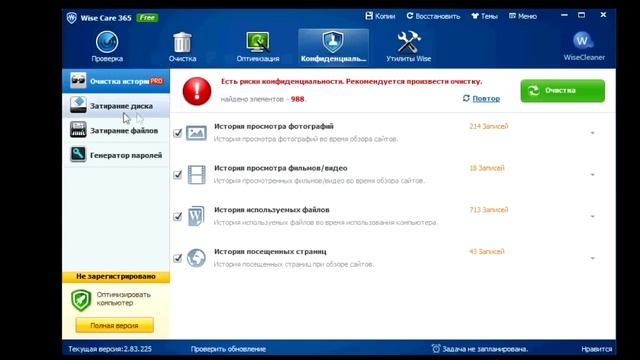This screenshot has width=640, height=360.
Task: Click the Восстановить restore button
Action: pyautogui.click(x=433, y=16)
